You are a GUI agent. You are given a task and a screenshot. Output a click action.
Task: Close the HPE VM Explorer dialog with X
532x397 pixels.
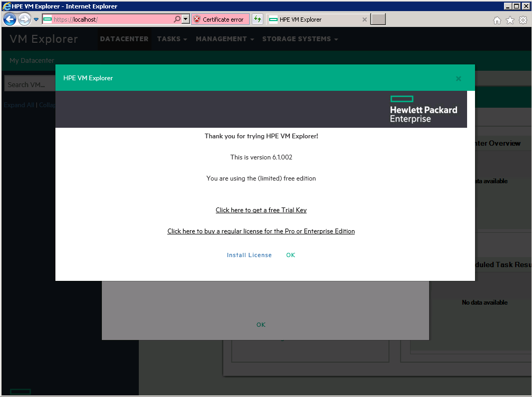point(458,79)
